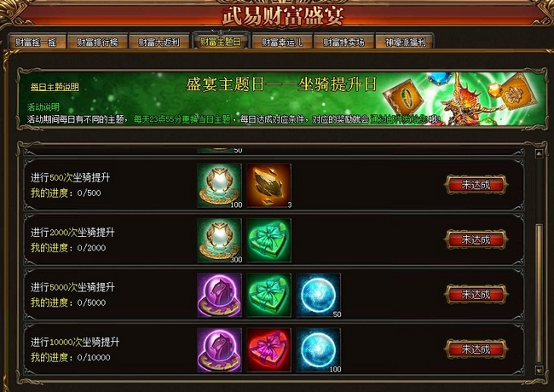Click green heart gift box in 5000次 row
The height and width of the screenshot is (392, 554).
click(268, 295)
